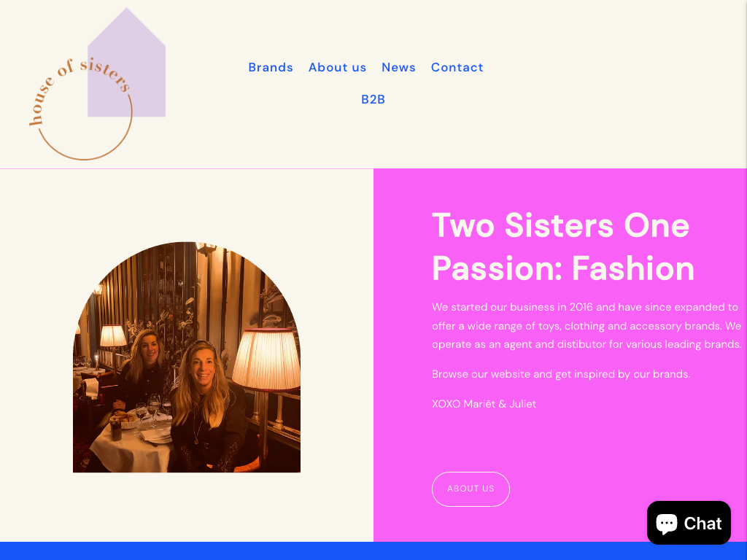Click the paragraph about starting in 2016
This screenshot has height=560, width=747.
tap(587, 326)
